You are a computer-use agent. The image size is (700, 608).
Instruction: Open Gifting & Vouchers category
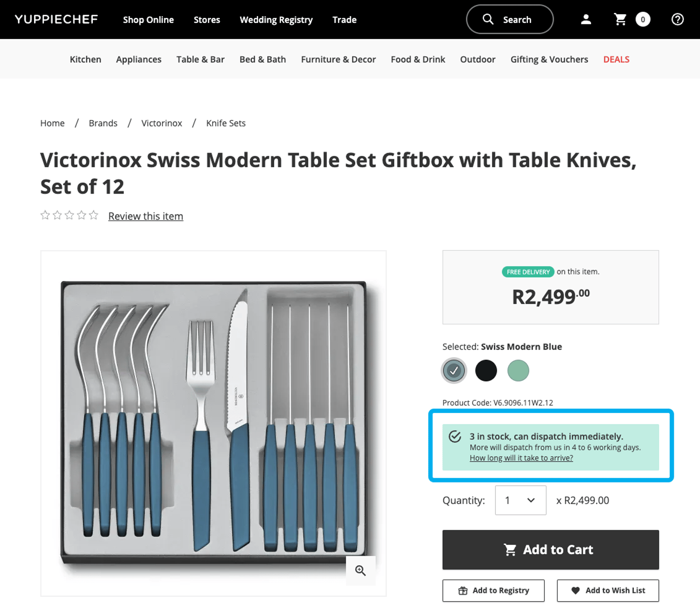pos(549,59)
